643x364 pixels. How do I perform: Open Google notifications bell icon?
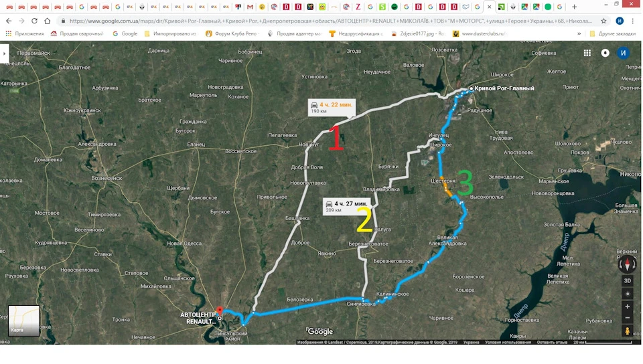click(605, 53)
